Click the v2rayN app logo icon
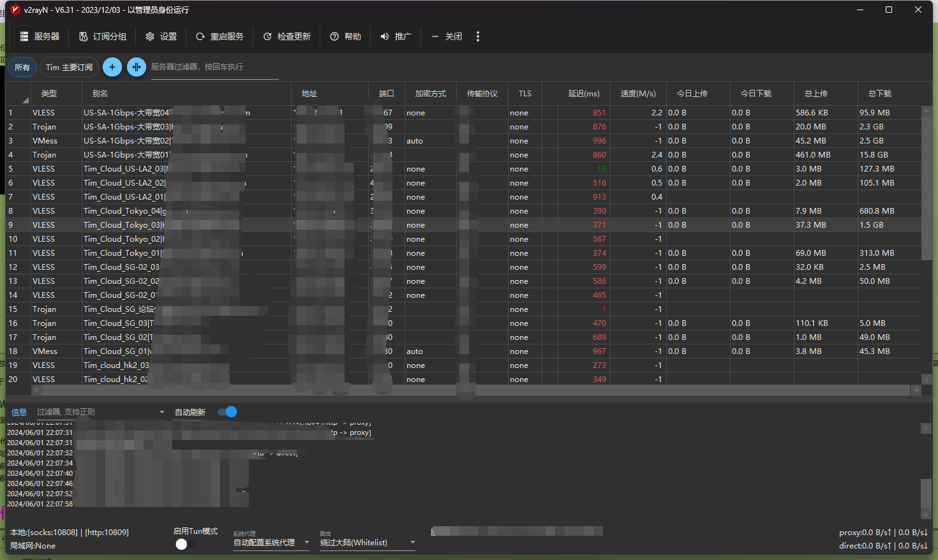The height and width of the screenshot is (560, 938). tap(15, 10)
